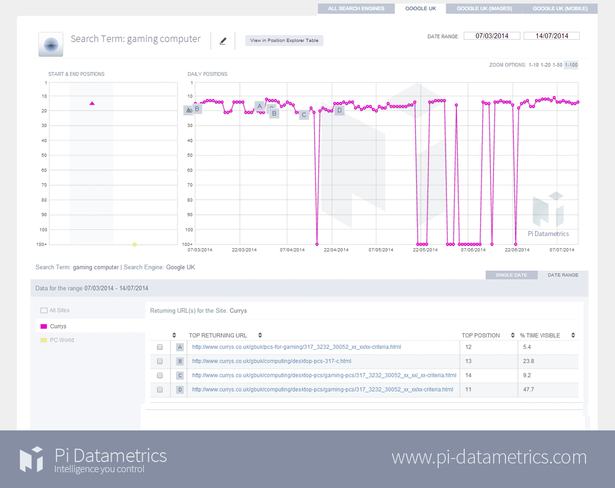This screenshot has width=615, height=488.
Task: Sort by Top Returning URL arrows
Action: pyautogui.click(x=260, y=335)
